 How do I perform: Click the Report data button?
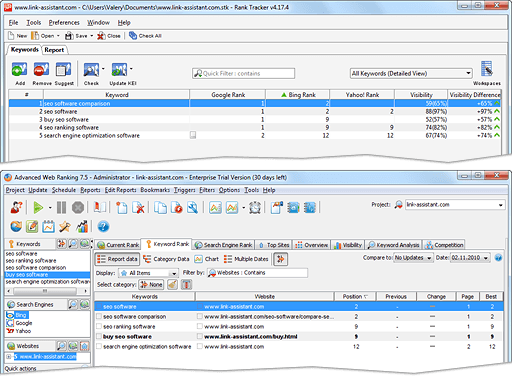coord(117,259)
